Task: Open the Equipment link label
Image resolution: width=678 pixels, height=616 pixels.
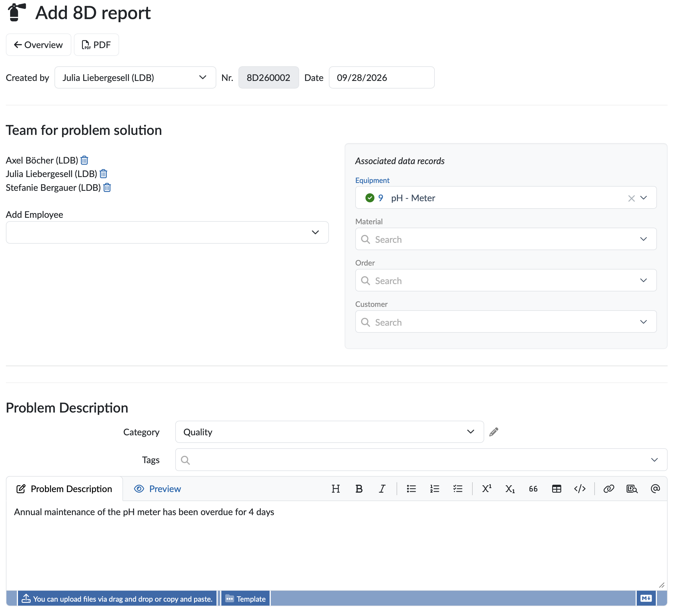Action: tap(373, 181)
